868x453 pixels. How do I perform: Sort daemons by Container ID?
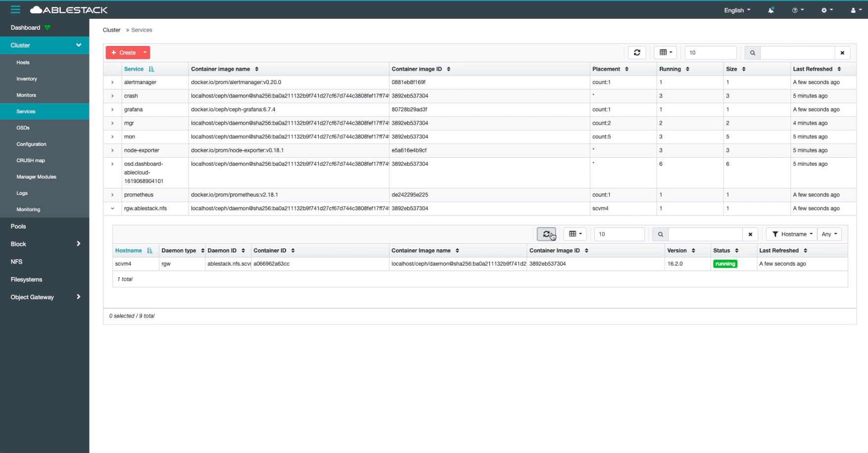292,251
